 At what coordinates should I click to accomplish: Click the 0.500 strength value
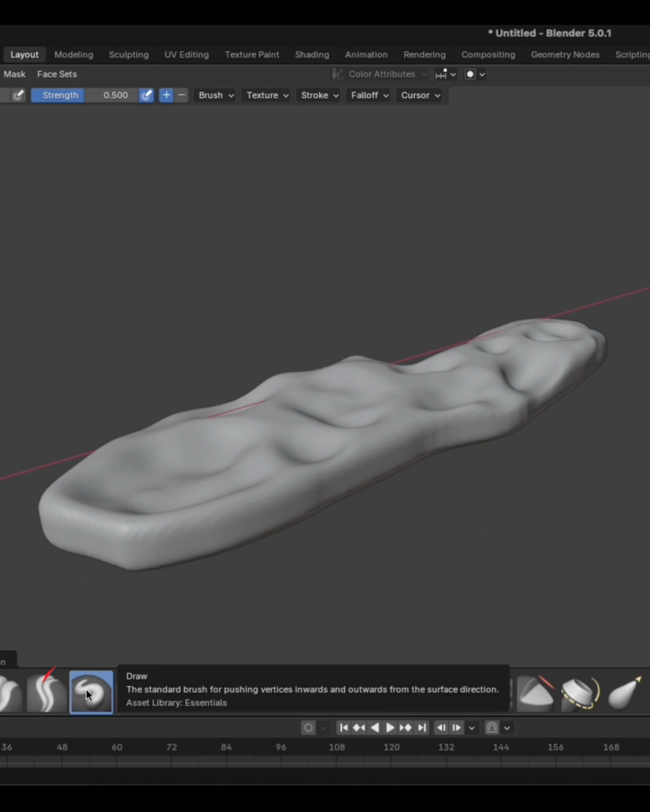click(x=116, y=95)
